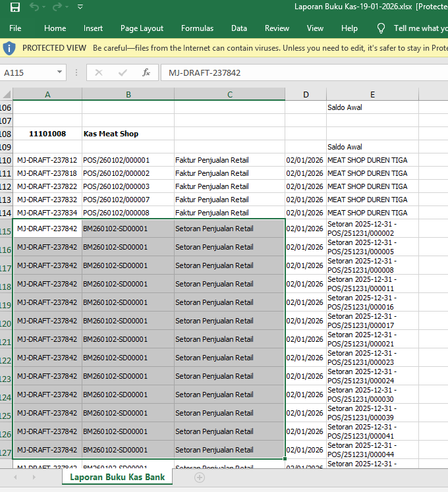Viewport: 448px width, 492px height.
Task: Add a new sheet with plus button
Action: point(200,478)
